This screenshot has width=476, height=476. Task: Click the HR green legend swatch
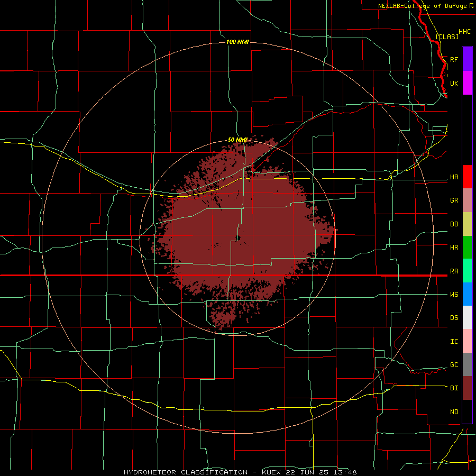(x=467, y=247)
